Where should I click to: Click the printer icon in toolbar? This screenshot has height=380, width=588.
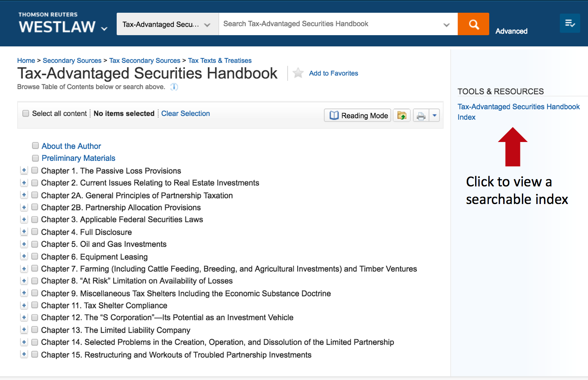[421, 116]
